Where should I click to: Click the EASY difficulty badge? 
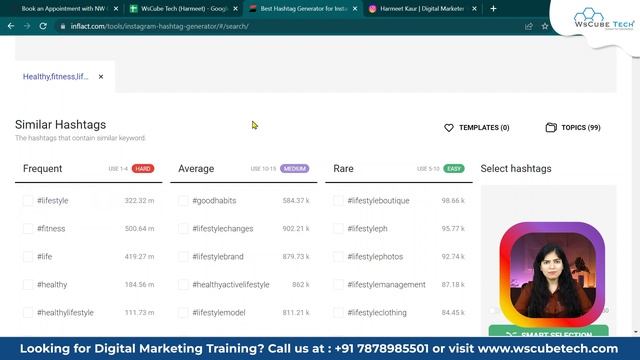[454, 169]
